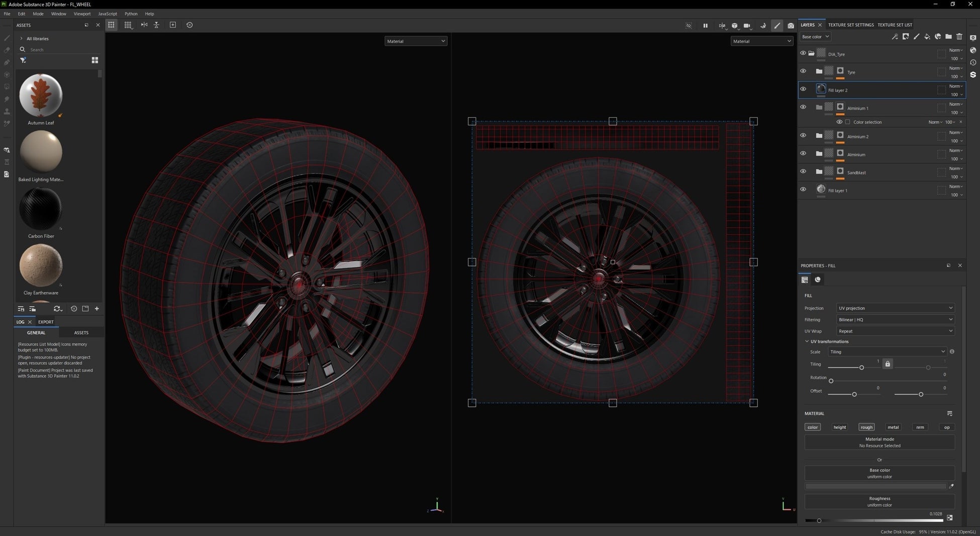Click the Base color uniform color button
Image resolution: width=980 pixels, height=536 pixels.
(879, 473)
